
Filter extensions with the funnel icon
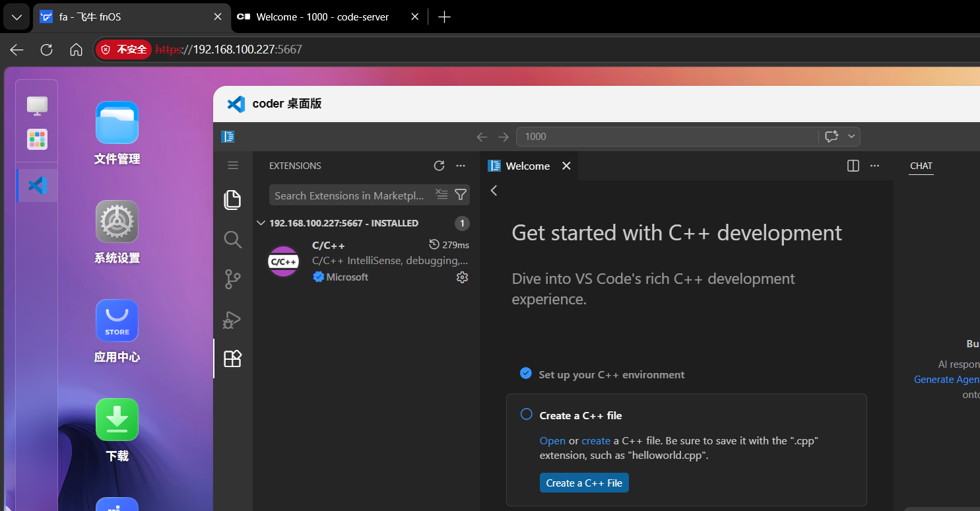coord(461,195)
